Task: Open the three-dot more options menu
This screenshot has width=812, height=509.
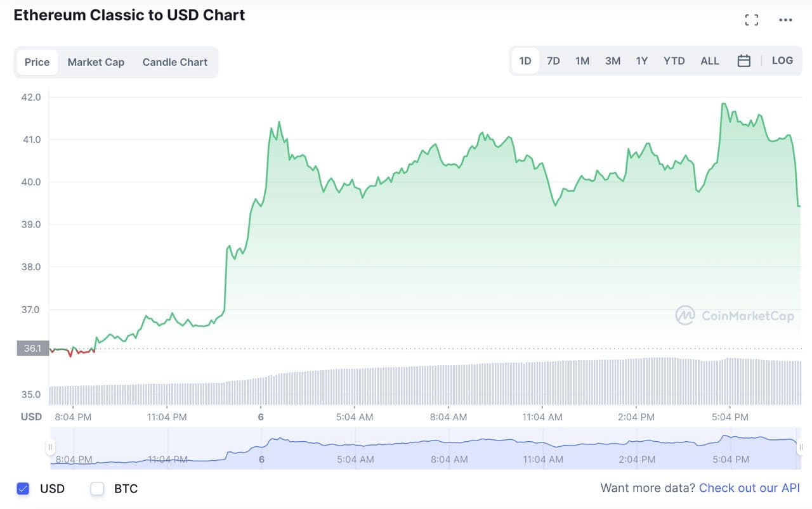Action: (x=785, y=20)
